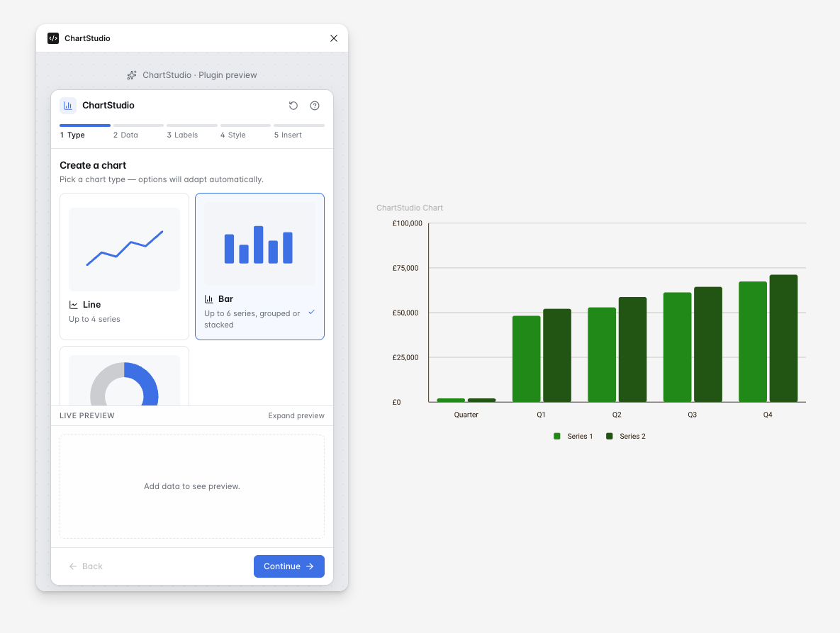
Task: Click the Q1 Series 1 light green bar
Action: pyautogui.click(x=527, y=359)
